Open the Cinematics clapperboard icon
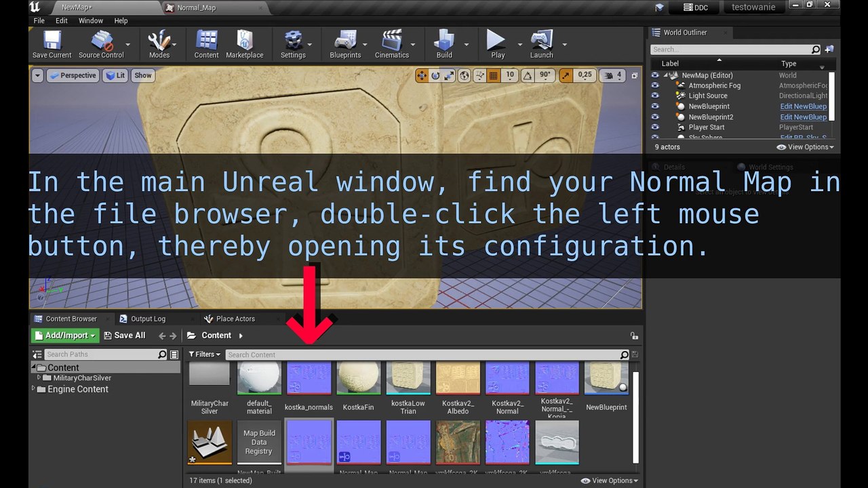868x488 pixels. [x=392, y=45]
